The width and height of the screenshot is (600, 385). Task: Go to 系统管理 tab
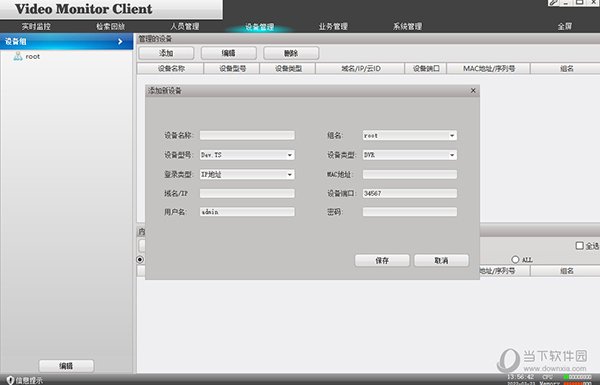[x=408, y=26]
